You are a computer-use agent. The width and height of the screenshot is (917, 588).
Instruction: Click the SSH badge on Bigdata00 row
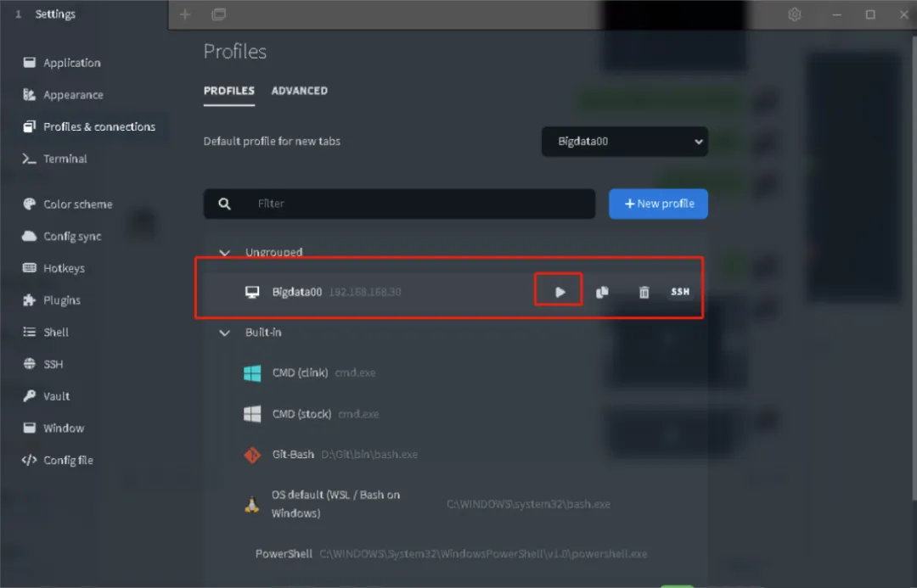tap(679, 291)
